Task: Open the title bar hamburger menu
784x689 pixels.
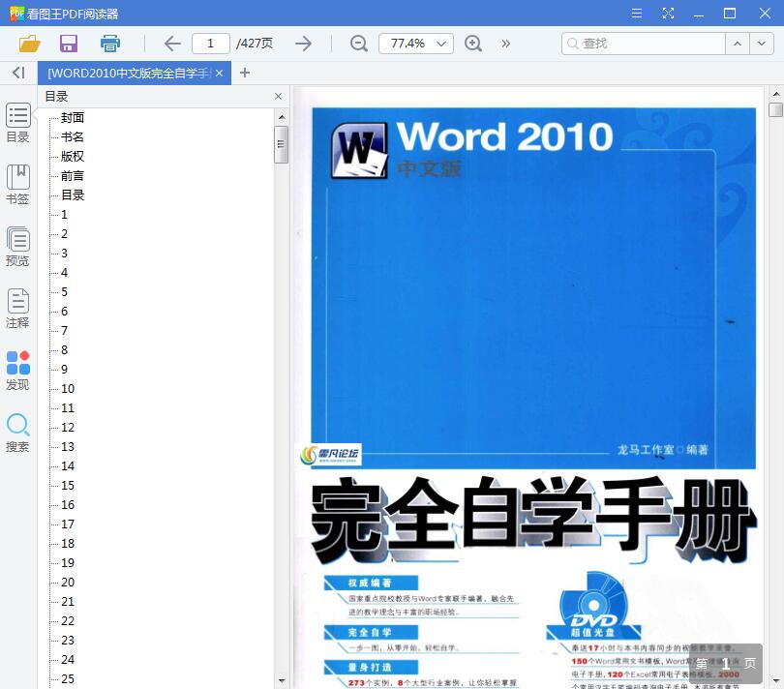Action: coord(637,13)
